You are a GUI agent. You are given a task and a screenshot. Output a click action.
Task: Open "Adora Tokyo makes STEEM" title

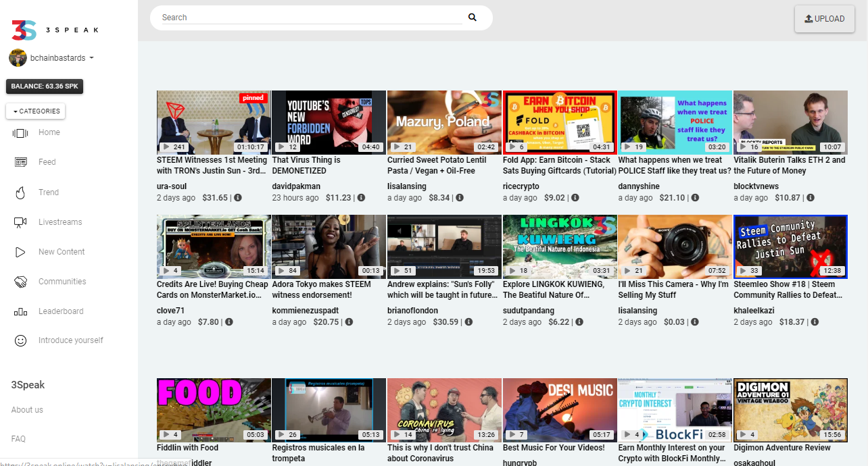(x=321, y=290)
